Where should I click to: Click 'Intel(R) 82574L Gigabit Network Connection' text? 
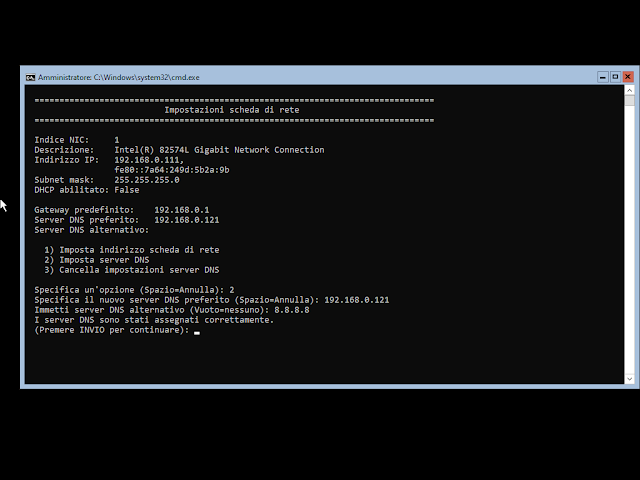click(219, 150)
